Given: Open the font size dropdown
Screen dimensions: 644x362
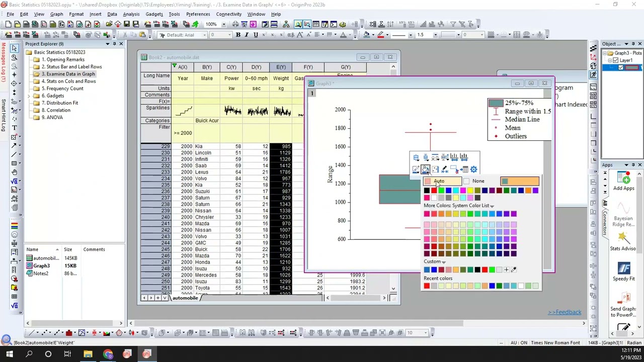Looking at the screenshot, I should coord(230,35).
